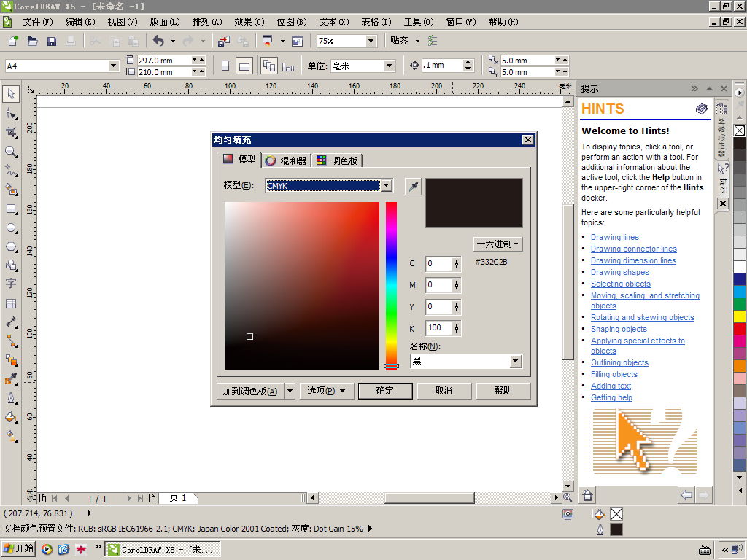Image resolution: width=747 pixels, height=560 pixels.
Task: Open the 工具 (Tools) menu
Action: click(418, 22)
